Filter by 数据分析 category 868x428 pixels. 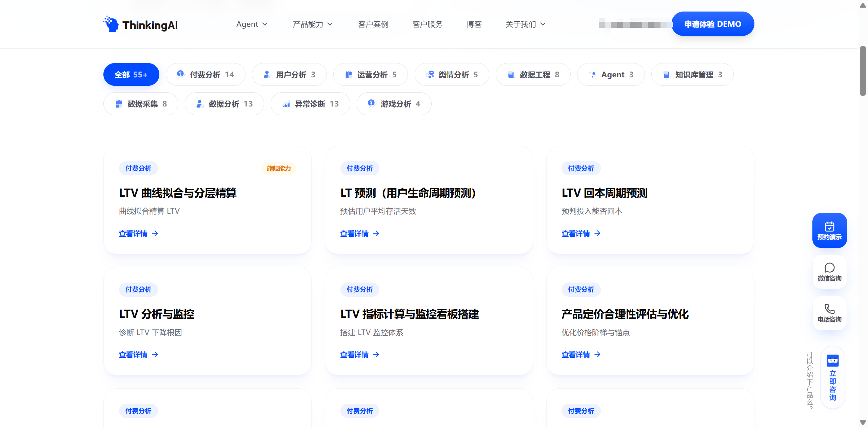[224, 104]
